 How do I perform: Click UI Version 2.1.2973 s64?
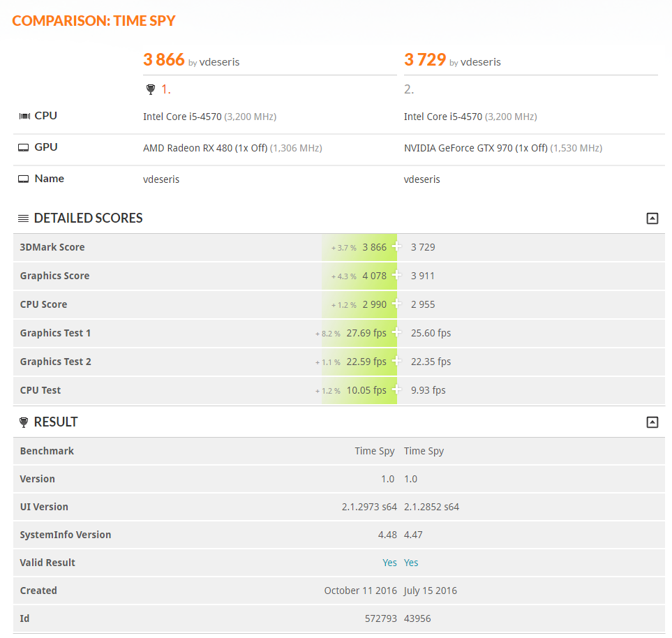coord(369,507)
